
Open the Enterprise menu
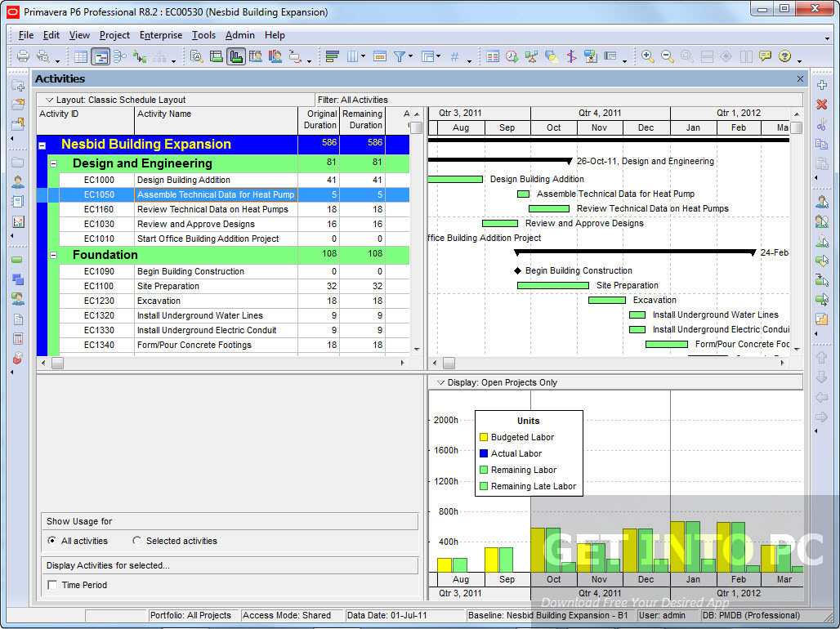pyautogui.click(x=161, y=35)
